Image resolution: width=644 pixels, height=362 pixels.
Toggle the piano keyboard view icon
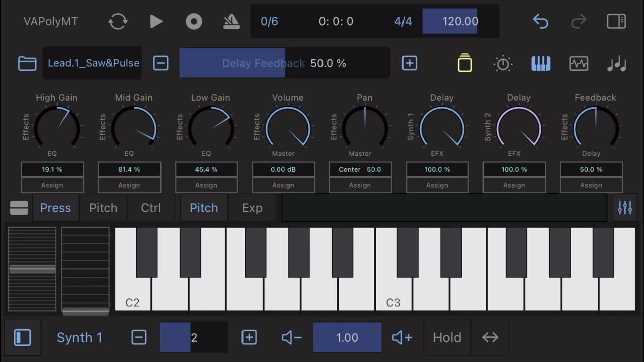541,63
